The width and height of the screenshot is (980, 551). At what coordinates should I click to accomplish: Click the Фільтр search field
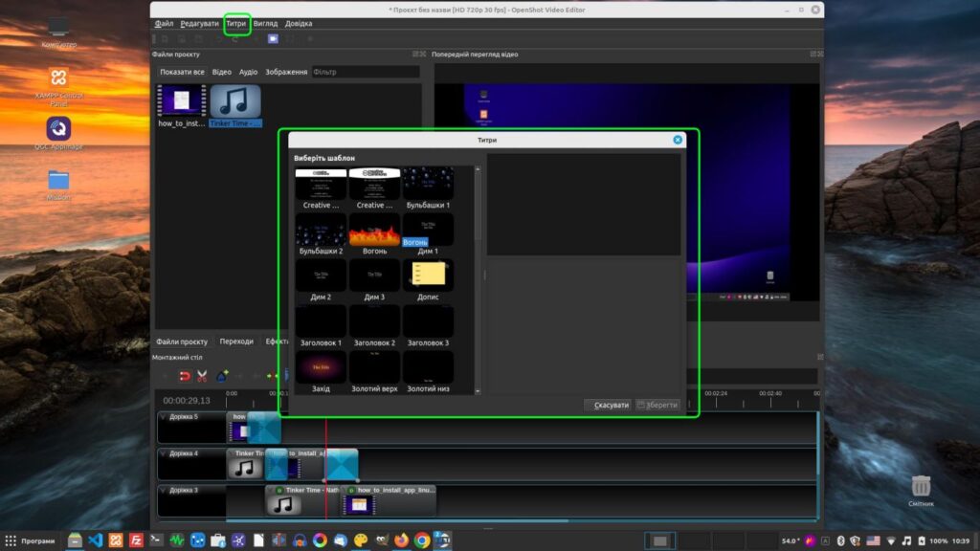click(365, 72)
